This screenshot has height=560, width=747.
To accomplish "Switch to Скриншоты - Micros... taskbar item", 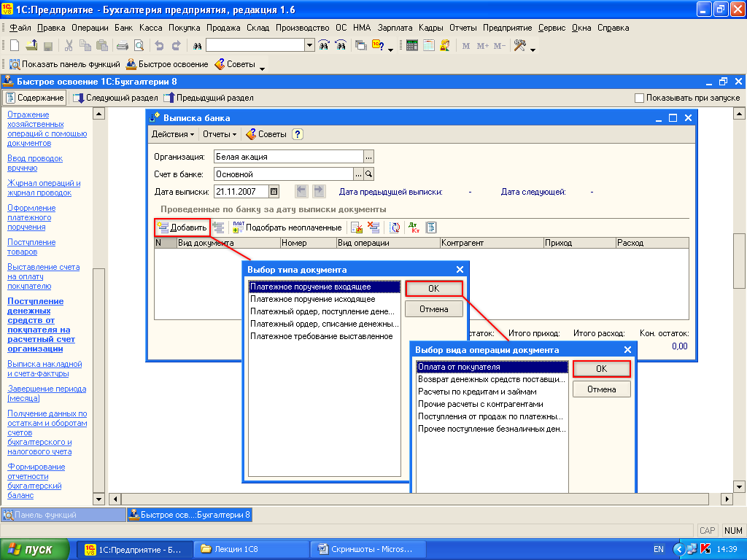I will [x=368, y=550].
